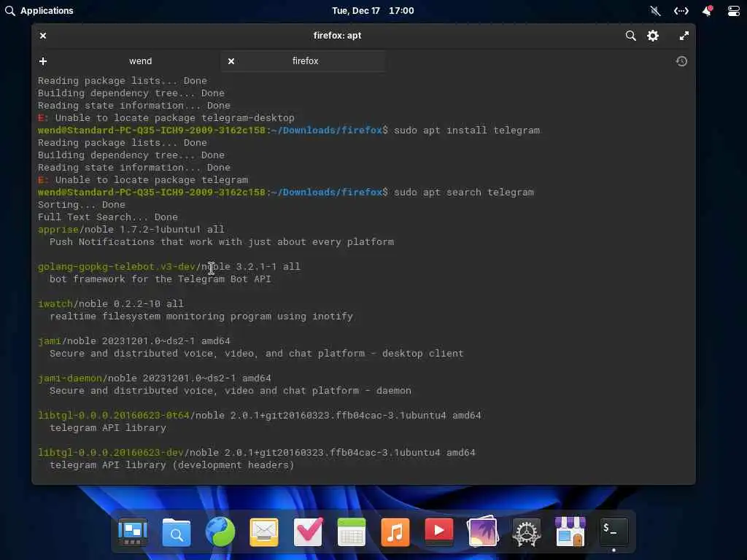Click the 'sudo apt search telegram' command text
The image size is (747, 560).
(463, 192)
